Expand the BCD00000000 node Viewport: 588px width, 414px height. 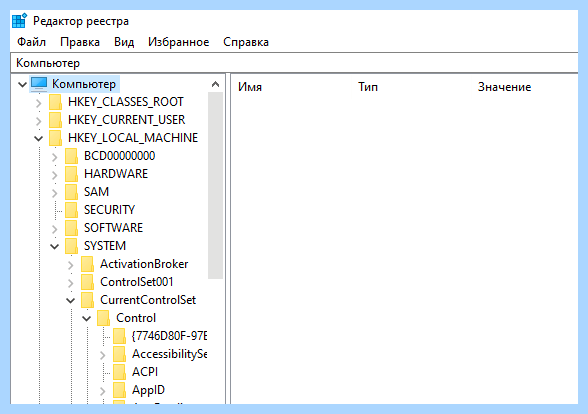click(x=55, y=157)
